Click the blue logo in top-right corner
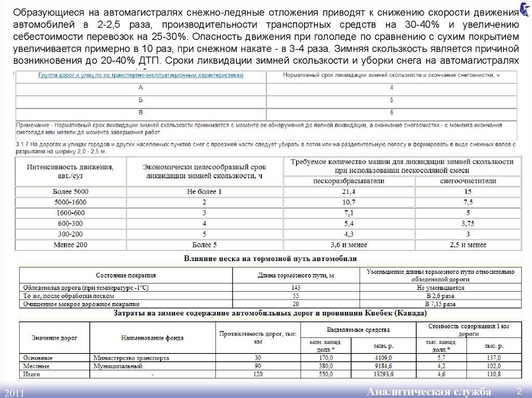532x398 pixels. (525, 9)
